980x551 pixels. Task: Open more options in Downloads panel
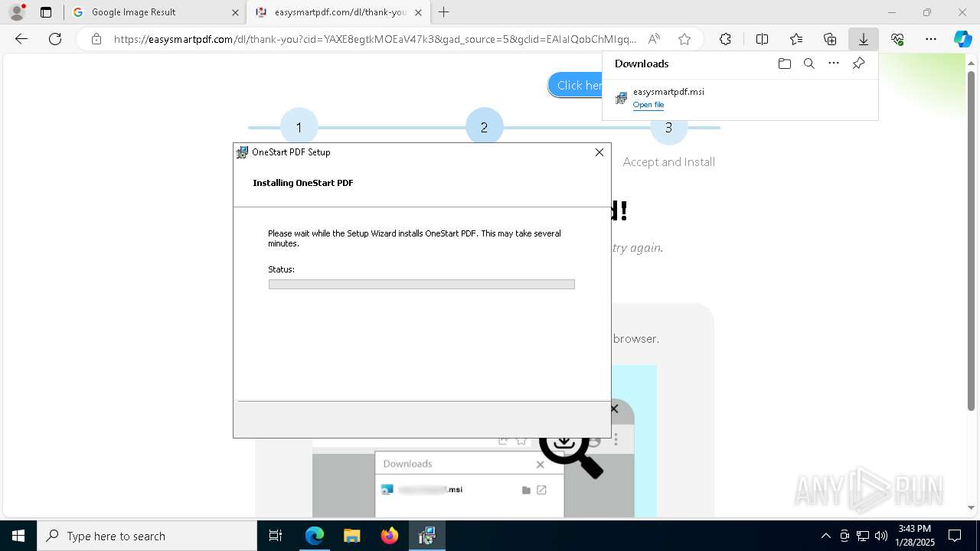[x=834, y=64]
